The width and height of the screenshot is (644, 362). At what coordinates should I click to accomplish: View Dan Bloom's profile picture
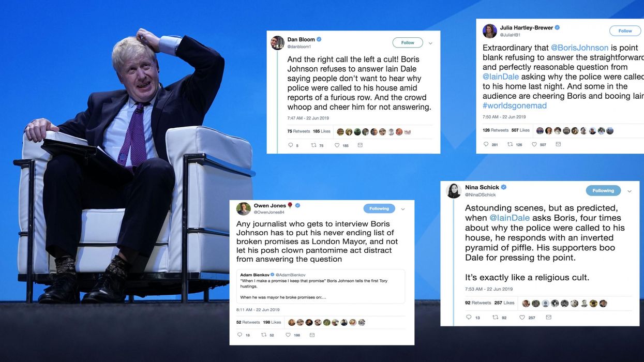[277, 43]
